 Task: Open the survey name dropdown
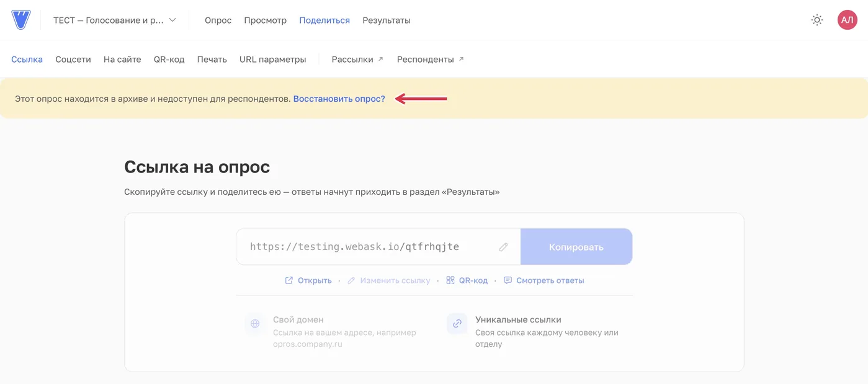coord(115,20)
